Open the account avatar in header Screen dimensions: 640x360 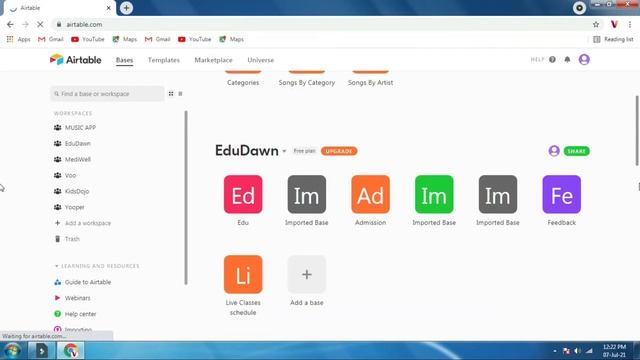(584, 60)
